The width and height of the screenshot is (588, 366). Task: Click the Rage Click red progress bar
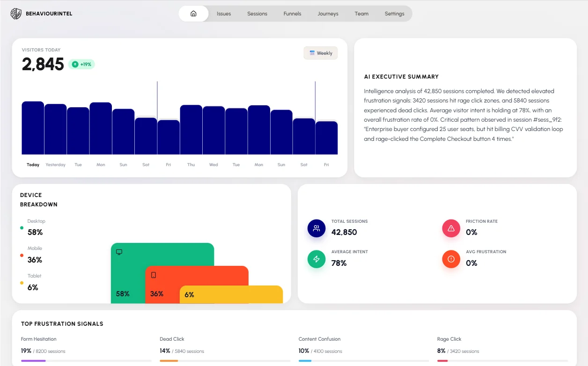(x=442, y=361)
